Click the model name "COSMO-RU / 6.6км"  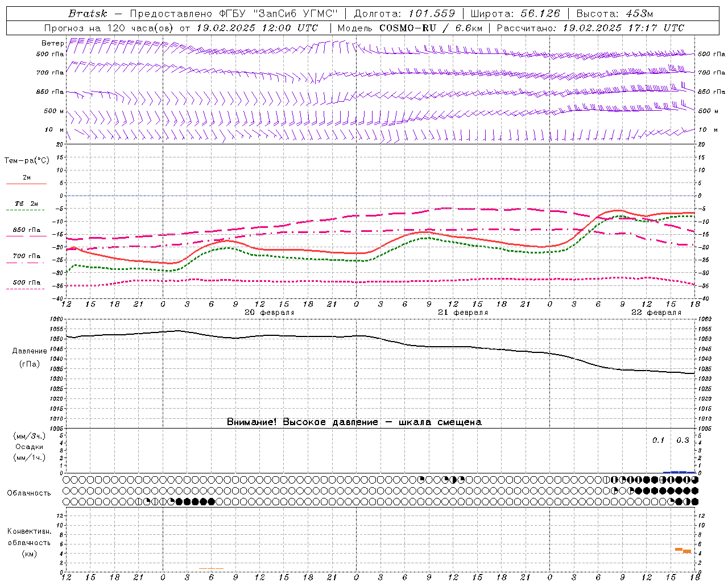coord(431,28)
